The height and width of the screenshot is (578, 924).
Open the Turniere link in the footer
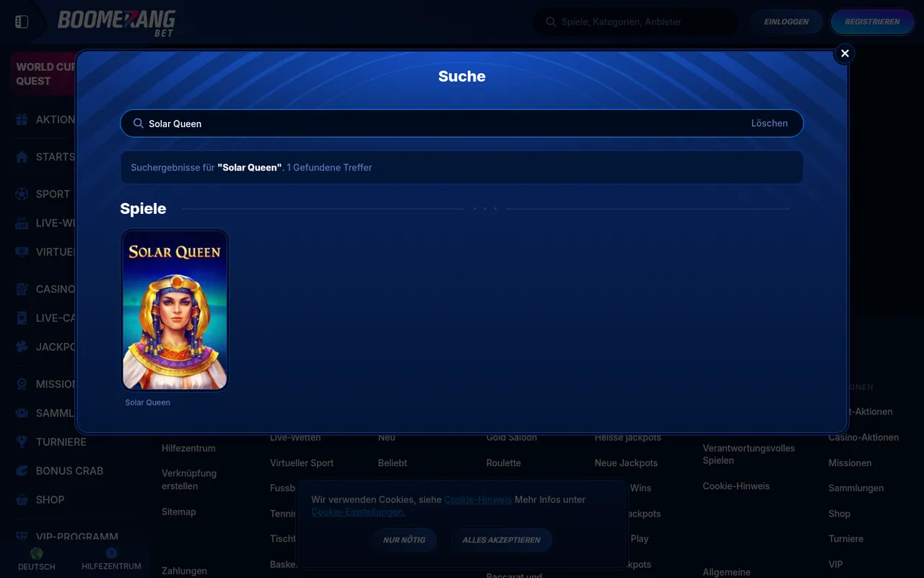[x=846, y=538]
